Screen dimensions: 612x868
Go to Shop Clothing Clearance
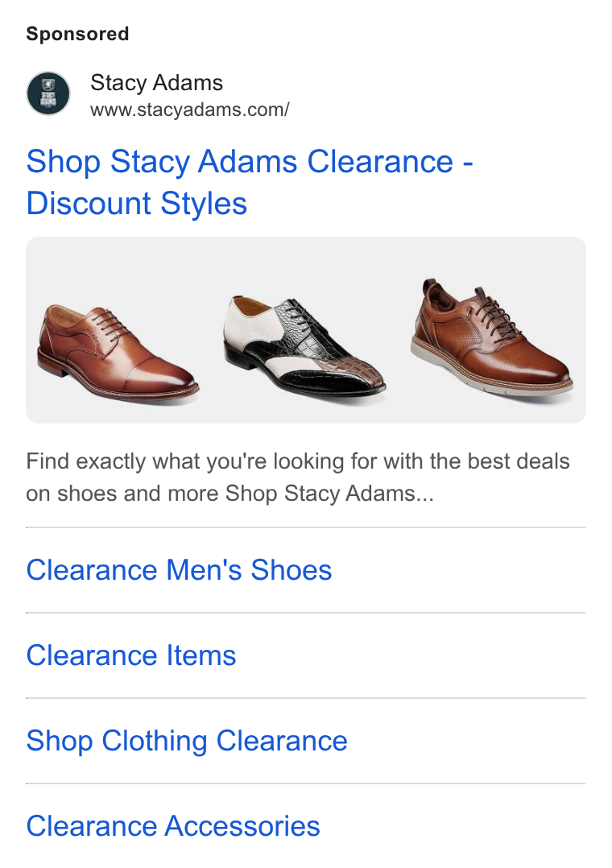coord(187,741)
